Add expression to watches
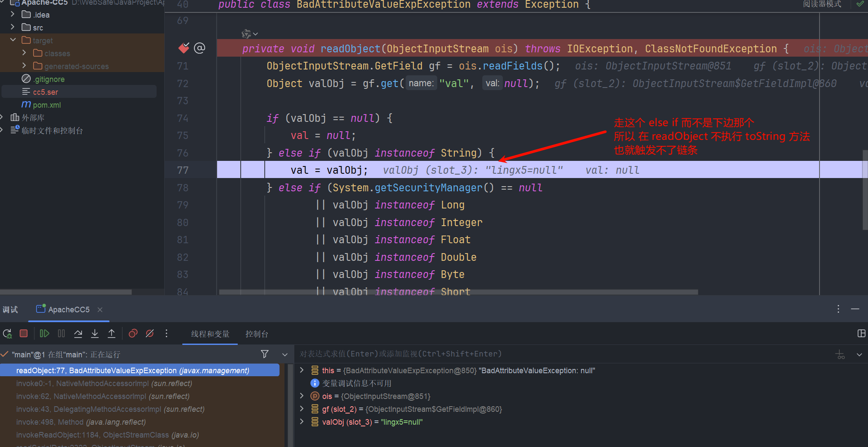Screen dimensions: 868x447 841,354
